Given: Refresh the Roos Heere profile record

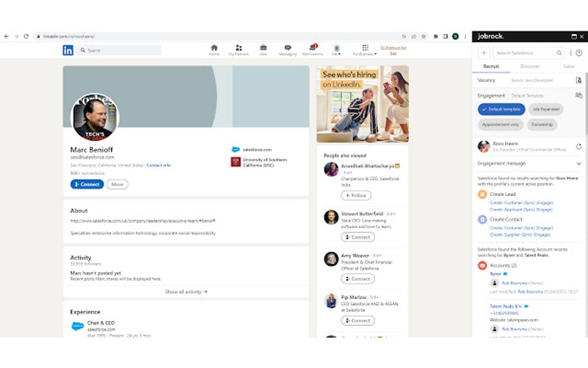Looking at the screenshot, I should 579,147.
